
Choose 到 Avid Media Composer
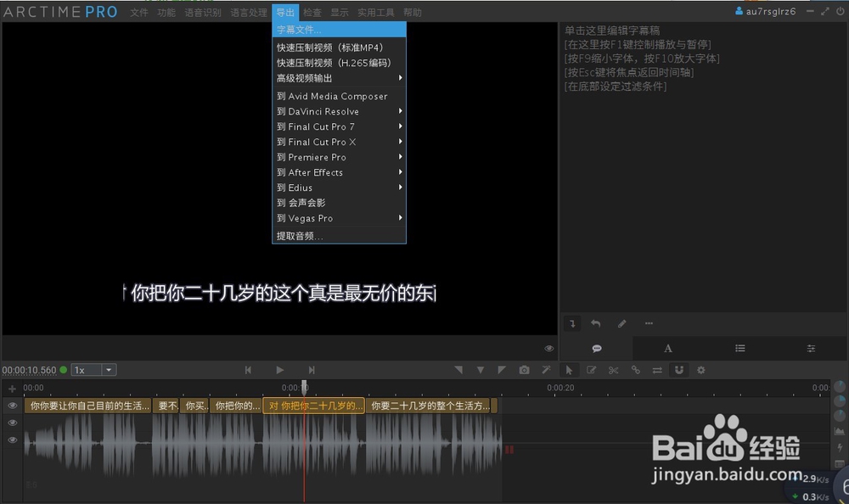339,96
